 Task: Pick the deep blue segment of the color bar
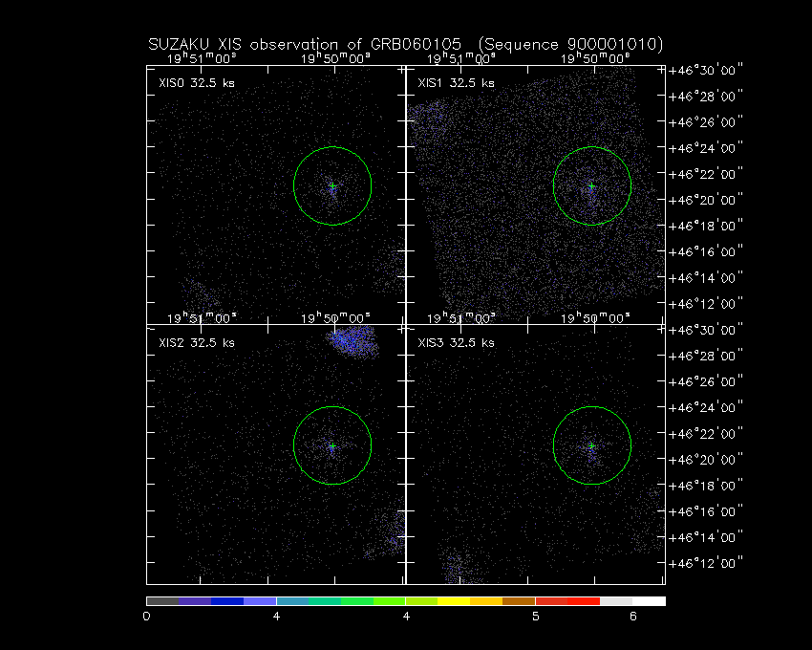(227, 601)
